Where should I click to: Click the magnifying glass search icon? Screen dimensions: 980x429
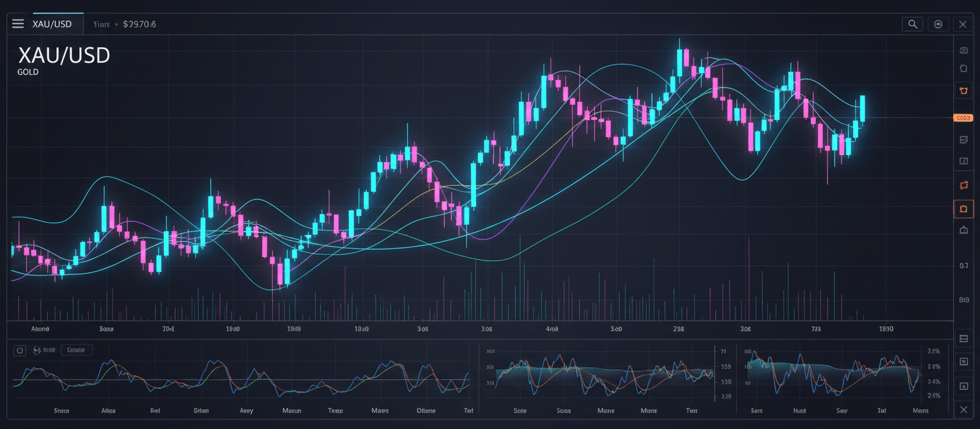[913, 24]
